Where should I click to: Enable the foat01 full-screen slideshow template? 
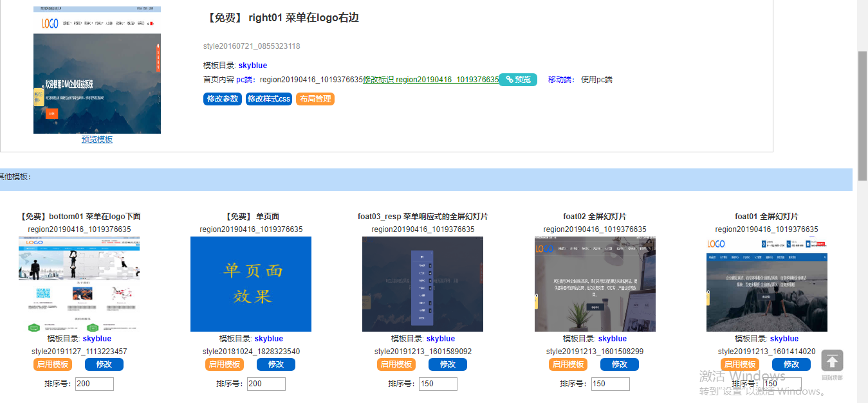(x=740, y=364)
